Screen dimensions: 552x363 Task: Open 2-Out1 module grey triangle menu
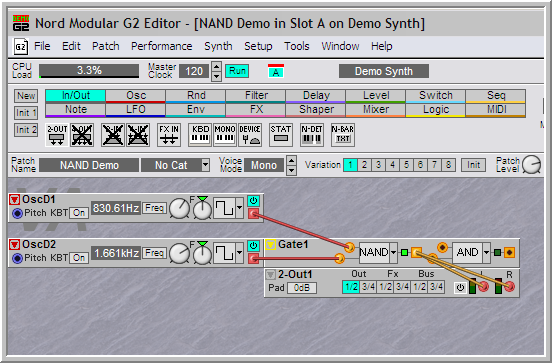point(270,275)
